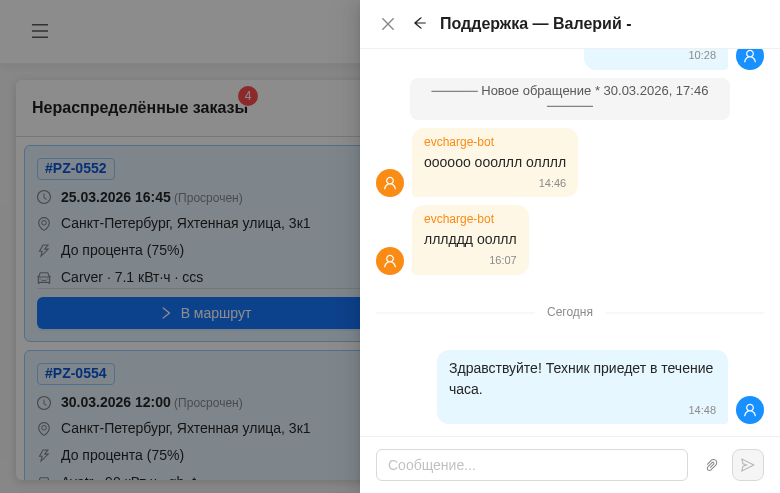Click operator avatar next to 10:28 message

(750, 56)
